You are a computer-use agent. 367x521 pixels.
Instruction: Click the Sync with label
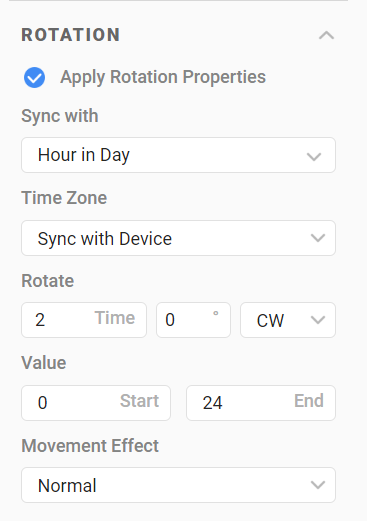(60, 116)
